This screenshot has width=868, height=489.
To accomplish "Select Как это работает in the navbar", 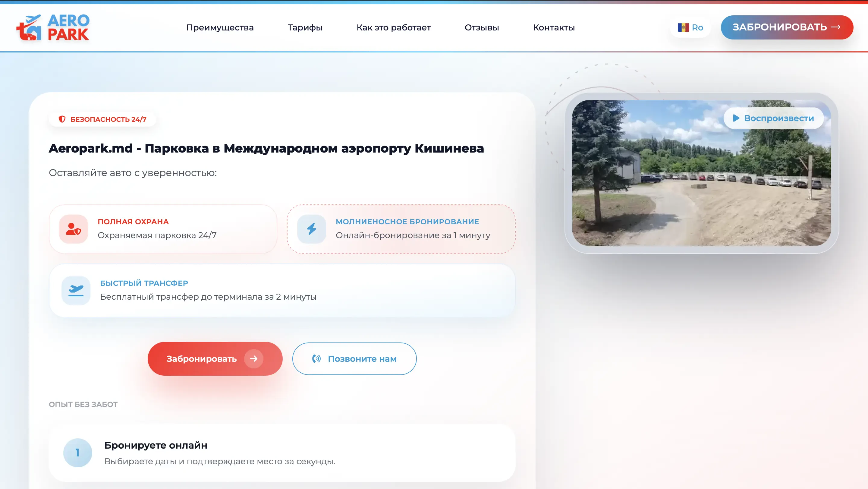I will pyautogui.click(x=393, y=28).
